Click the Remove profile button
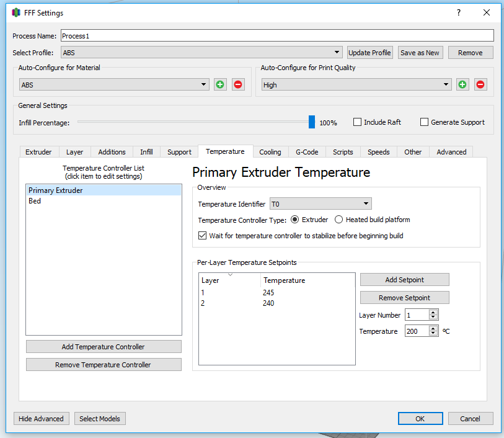 coord(471,52)
